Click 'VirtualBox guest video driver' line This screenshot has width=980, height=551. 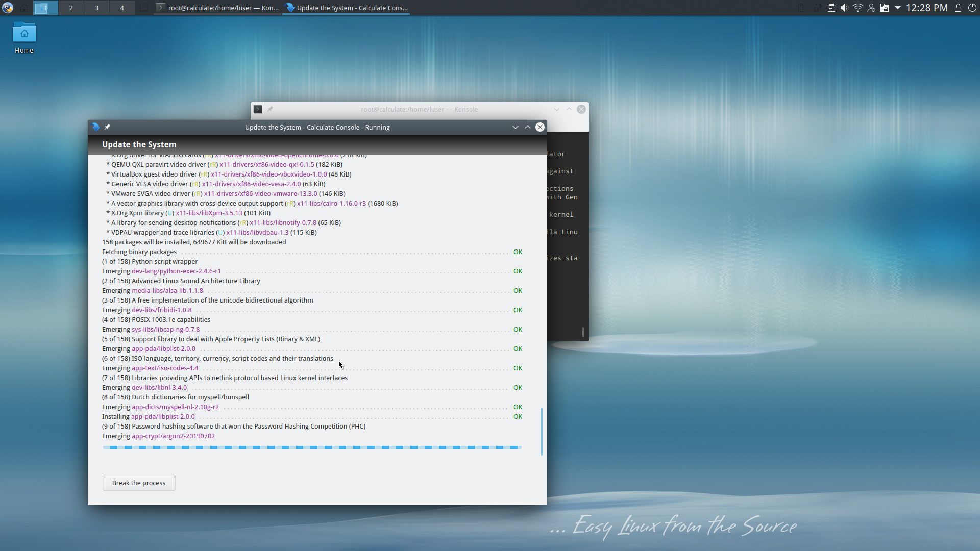(229, 174)
